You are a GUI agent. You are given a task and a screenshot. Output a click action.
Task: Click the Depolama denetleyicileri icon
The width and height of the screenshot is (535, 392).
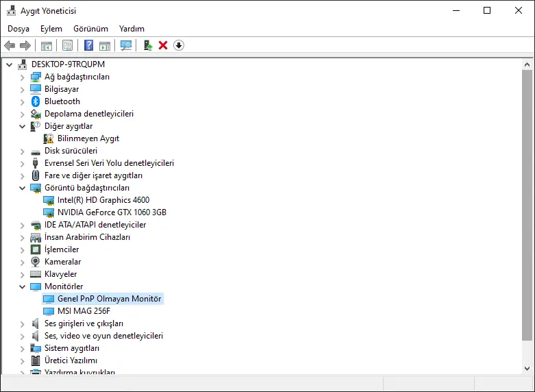(x=36, y=114)
